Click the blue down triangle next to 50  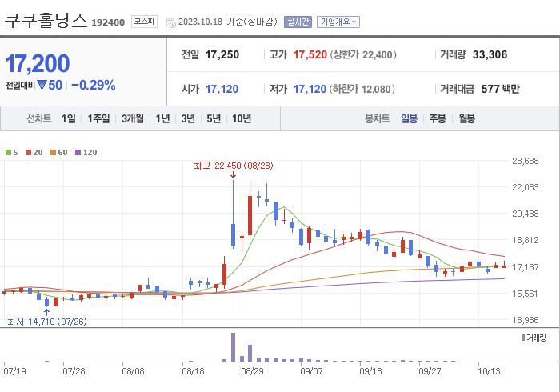(x=42, y=86)
